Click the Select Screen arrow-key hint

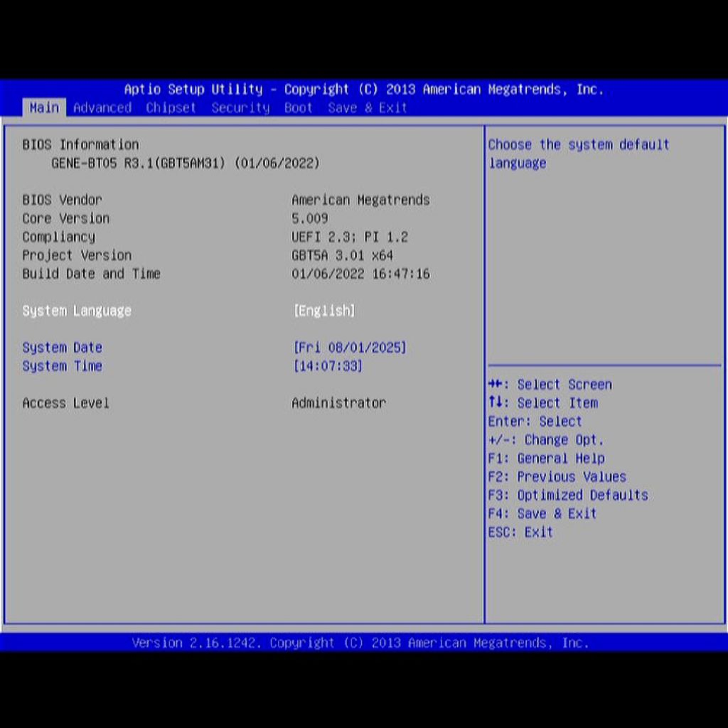point(550,385)
